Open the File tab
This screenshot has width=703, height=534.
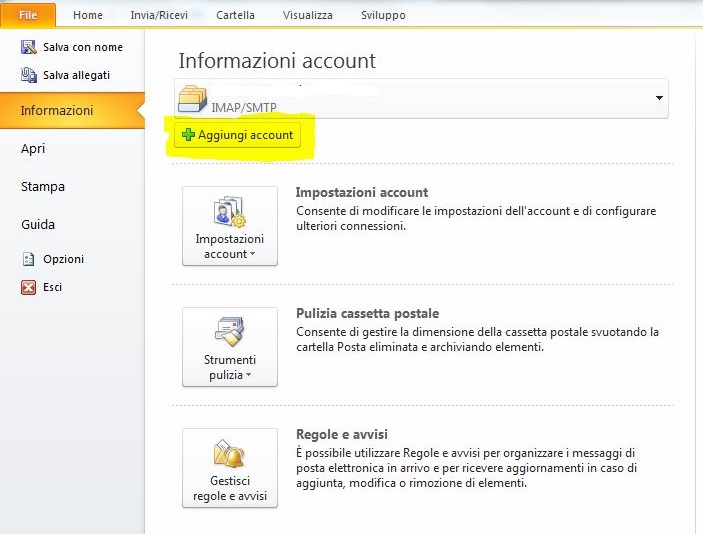(x=28, y=15)
